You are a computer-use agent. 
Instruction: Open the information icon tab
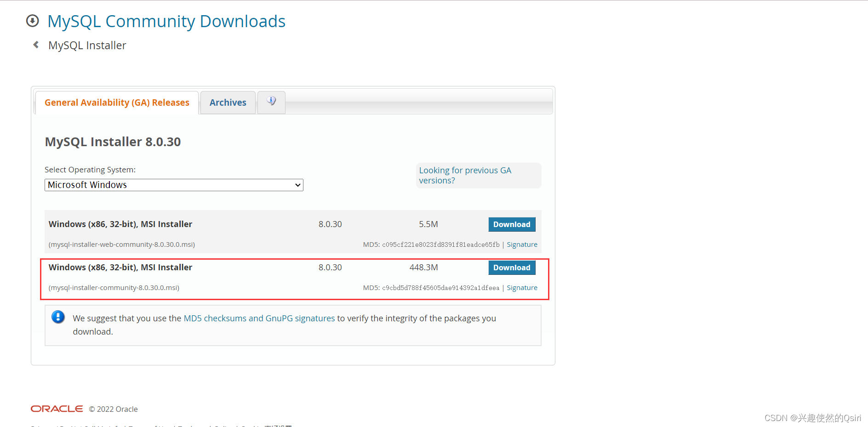point(271,102)
